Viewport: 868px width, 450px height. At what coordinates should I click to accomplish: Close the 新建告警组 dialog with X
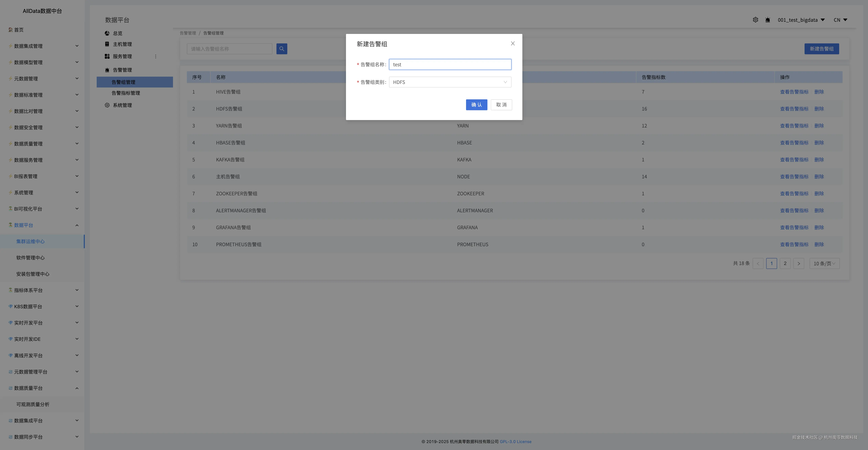coord(513,43)
